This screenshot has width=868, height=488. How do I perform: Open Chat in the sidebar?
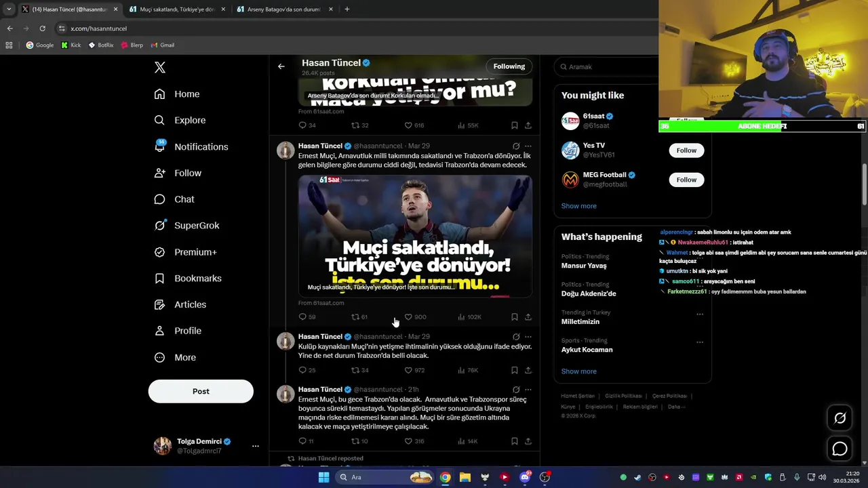(x=174, y=199)
